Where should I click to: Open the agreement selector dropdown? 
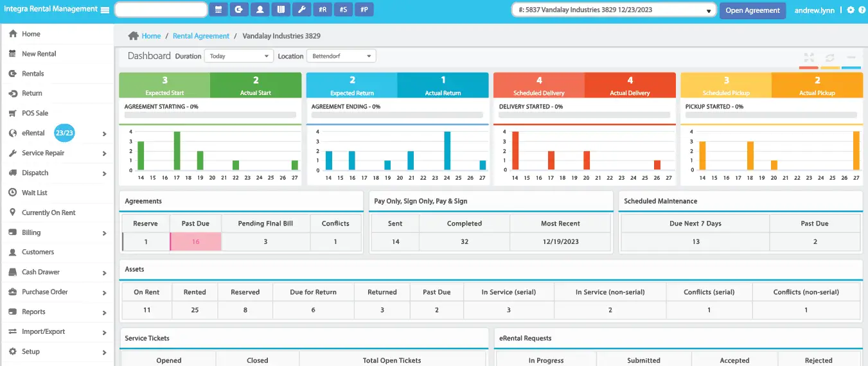coord(614,10)
